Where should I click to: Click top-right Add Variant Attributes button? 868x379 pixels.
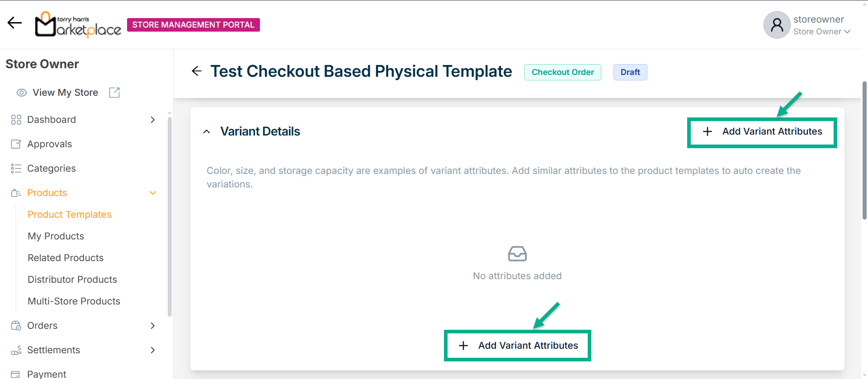762,132
